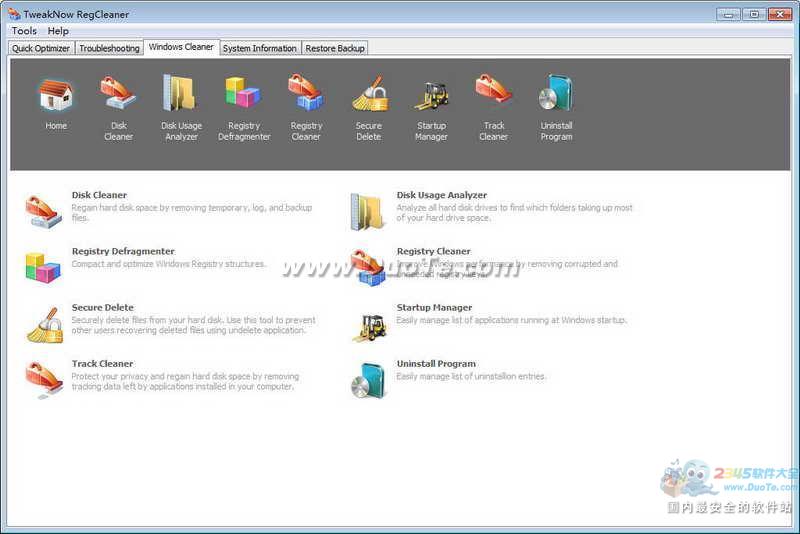The image size is (800, 534).
Task: Click description starting 'Protect your privacy'
Action: pos(185,382)
